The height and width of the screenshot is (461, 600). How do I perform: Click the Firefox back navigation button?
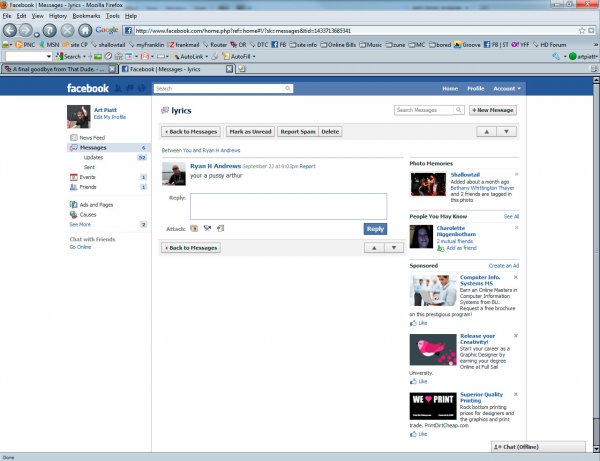coord(12,30)
